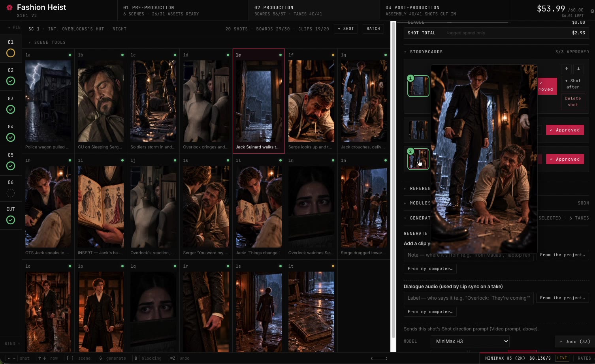
Task: Select scene 02 in the scene rail
Action: point(11,76)
